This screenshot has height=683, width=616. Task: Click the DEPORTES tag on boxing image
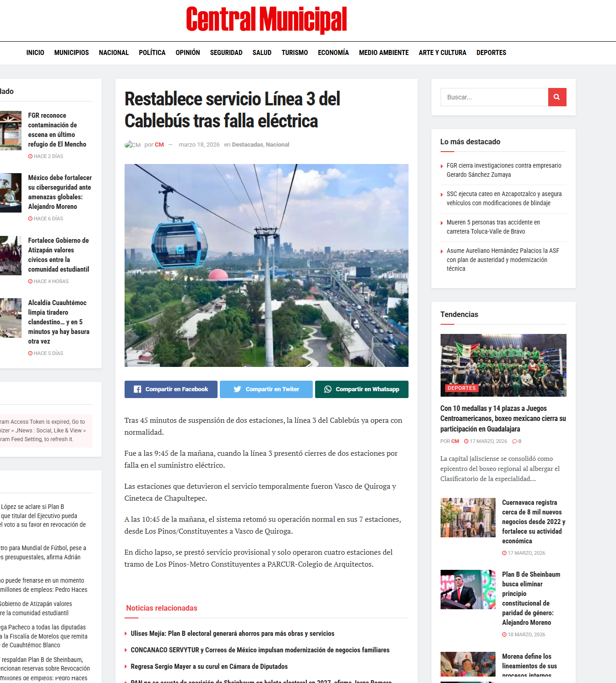tap(462, 388)
